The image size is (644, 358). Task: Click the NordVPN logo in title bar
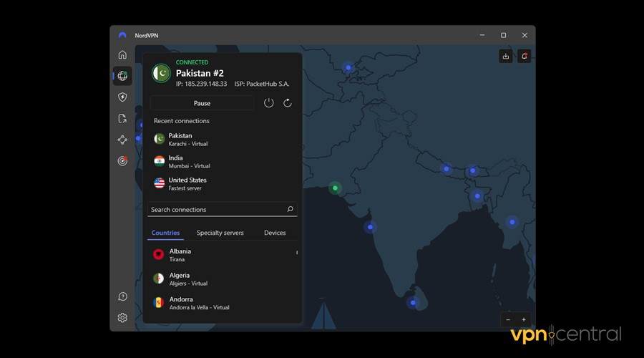(122, 35)
